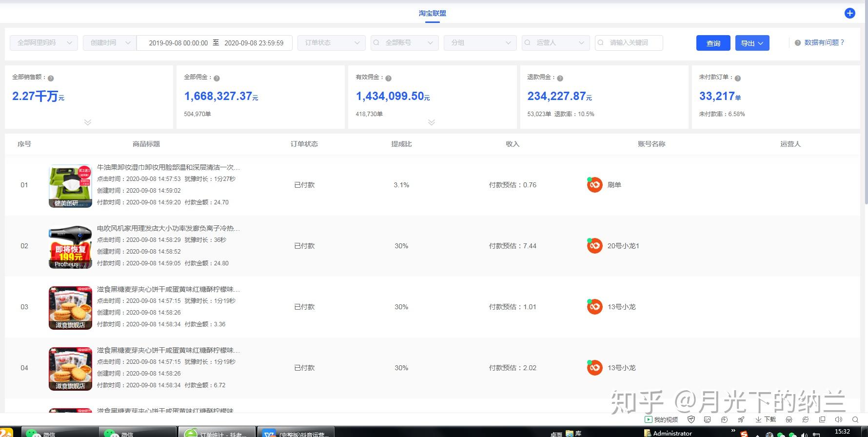Screen dimensions: 868x437
Task: Open the 淘宝联盟 tab
Action: pyautogui.click(x=432, y=13)
